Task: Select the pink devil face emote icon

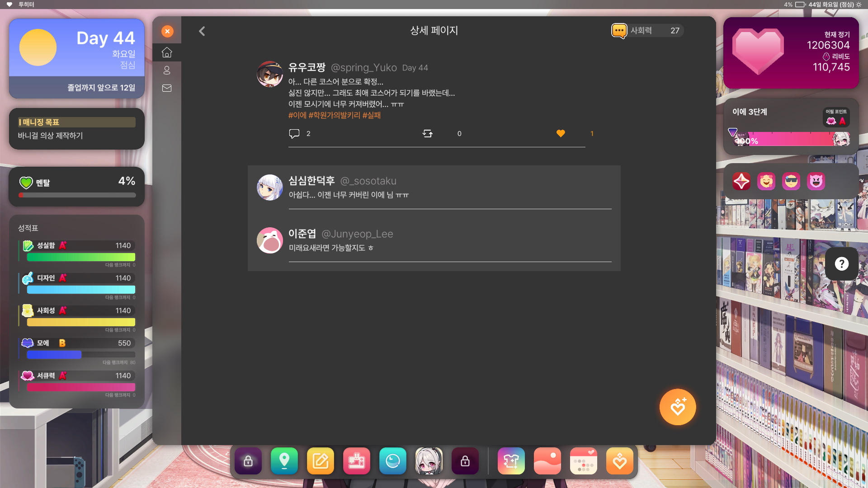Action: [816, 181]
